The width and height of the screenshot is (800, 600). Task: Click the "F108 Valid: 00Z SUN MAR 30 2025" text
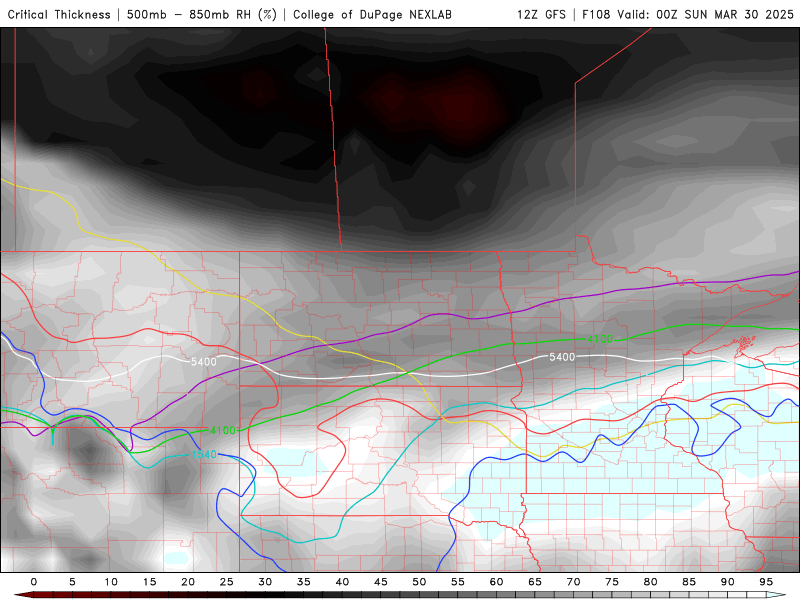(x=688, y=15)
